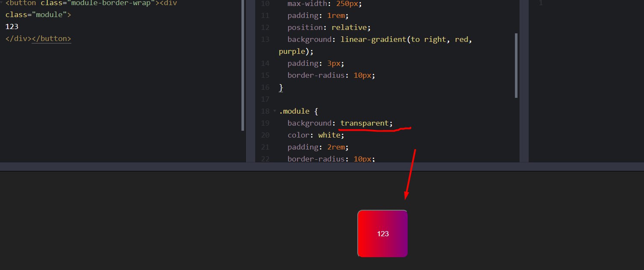Click the "transparent" background value

pyautogui.click(x=365, y=123)
